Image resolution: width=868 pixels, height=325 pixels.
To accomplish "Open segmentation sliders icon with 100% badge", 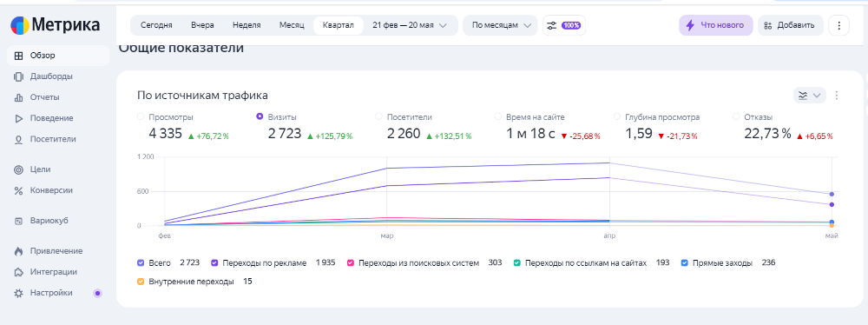I will click(564, 25).
